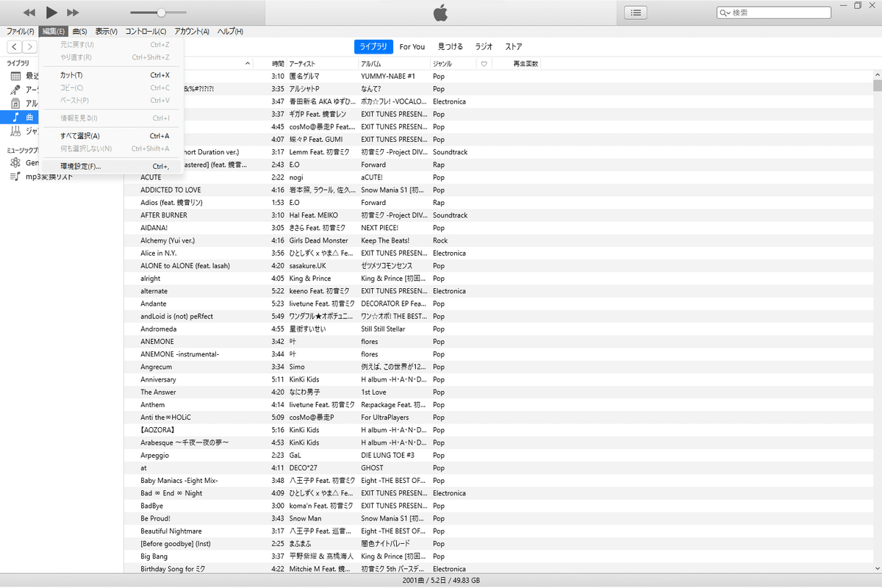Viewport: 882px width, 588px height.
Task: Open the 表示(V) menu
Action: pos(106,32)
